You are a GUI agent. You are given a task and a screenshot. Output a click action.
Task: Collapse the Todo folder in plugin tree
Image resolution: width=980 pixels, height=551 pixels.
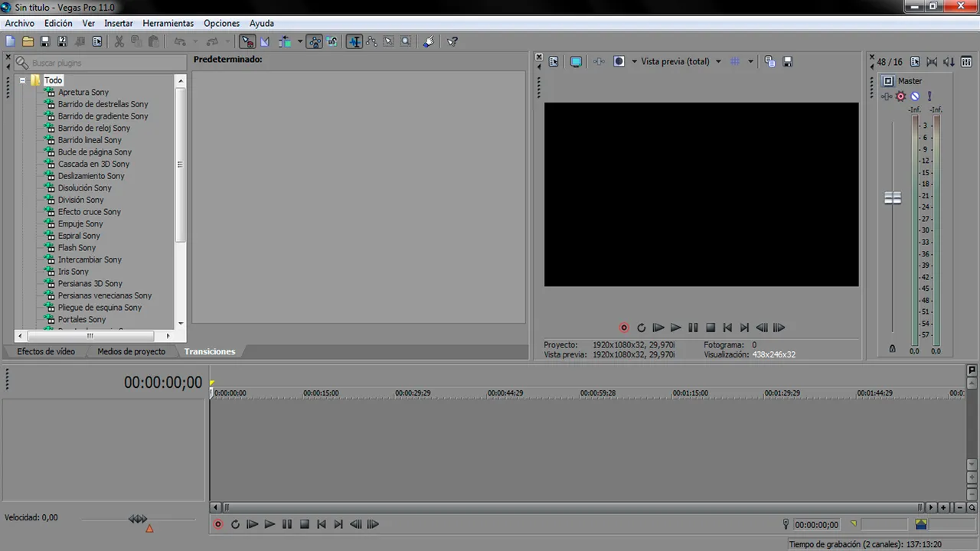click(23, 80)
